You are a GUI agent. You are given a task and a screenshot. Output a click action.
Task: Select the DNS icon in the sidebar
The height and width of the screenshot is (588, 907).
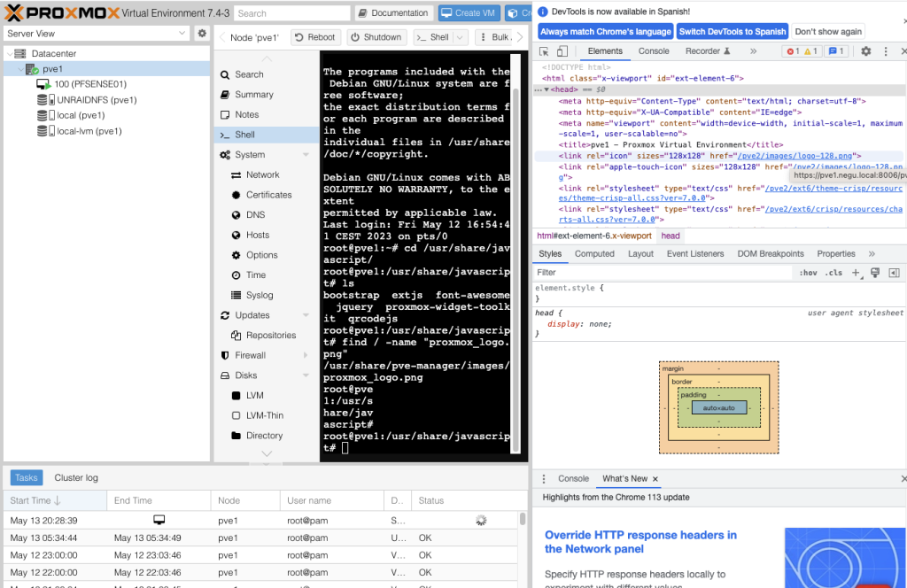(x=234, y=214)
